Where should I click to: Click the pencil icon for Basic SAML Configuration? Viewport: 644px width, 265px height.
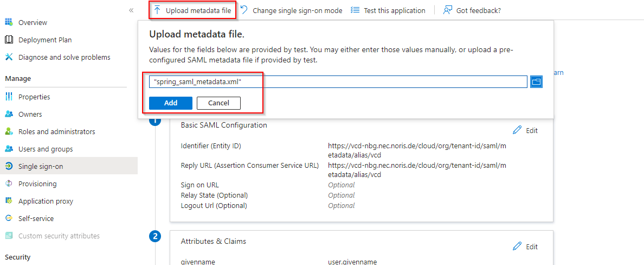pyautogui.click(x=518, y=130)
